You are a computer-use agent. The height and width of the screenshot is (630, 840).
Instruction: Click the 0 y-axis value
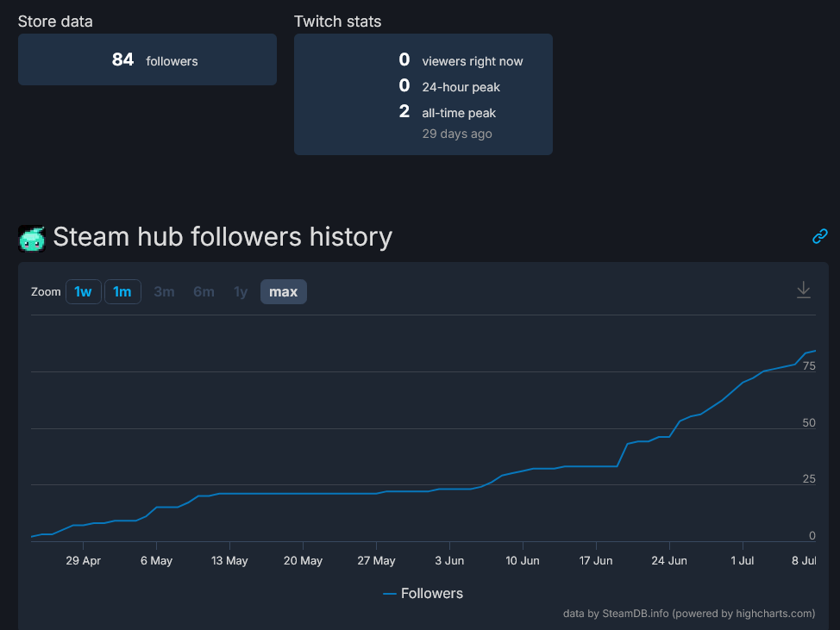click(812, 536)
